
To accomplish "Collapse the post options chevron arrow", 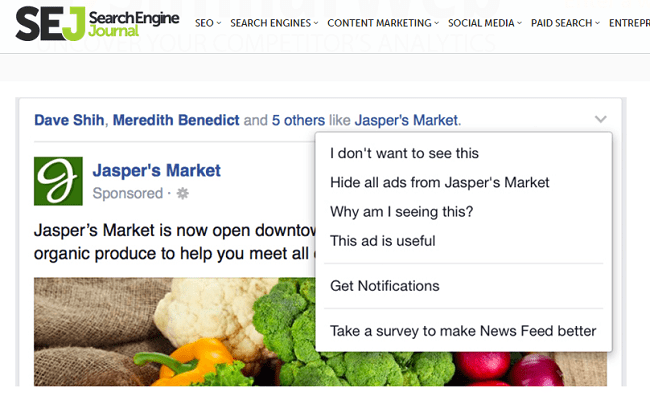I will (601, 119).
